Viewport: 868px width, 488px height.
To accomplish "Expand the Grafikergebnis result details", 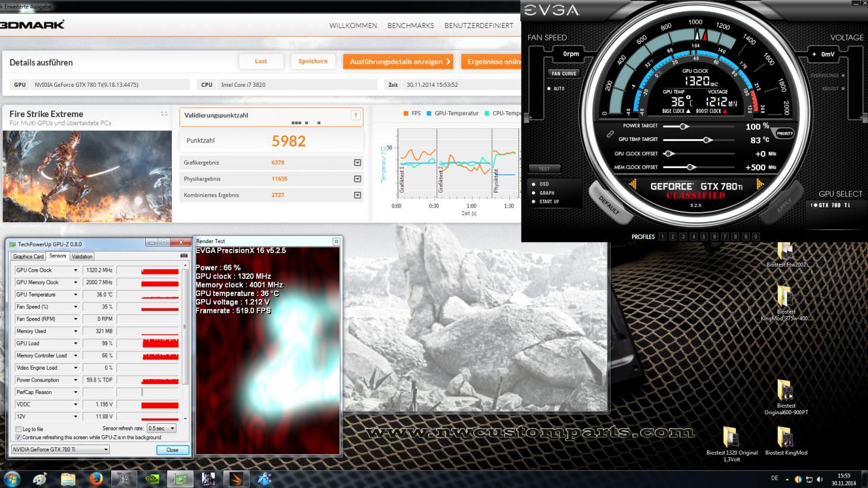I will click(x=357, y=162).
